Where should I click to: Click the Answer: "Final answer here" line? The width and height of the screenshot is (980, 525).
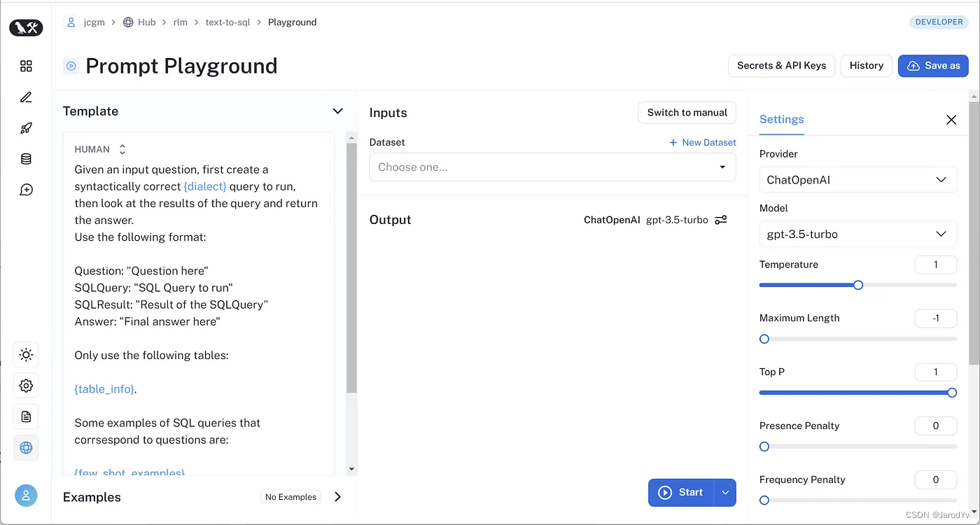coord(147,321)
